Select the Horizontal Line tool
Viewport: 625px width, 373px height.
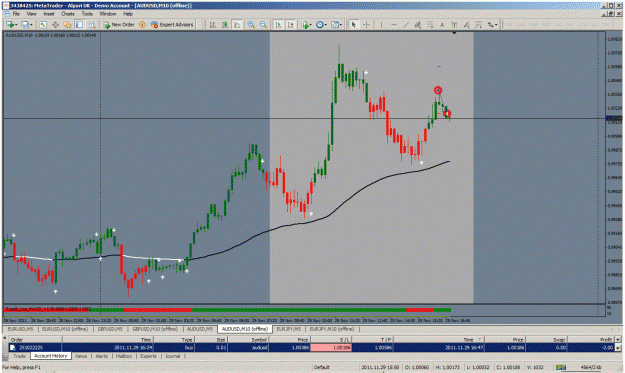(x=394, y=25)
